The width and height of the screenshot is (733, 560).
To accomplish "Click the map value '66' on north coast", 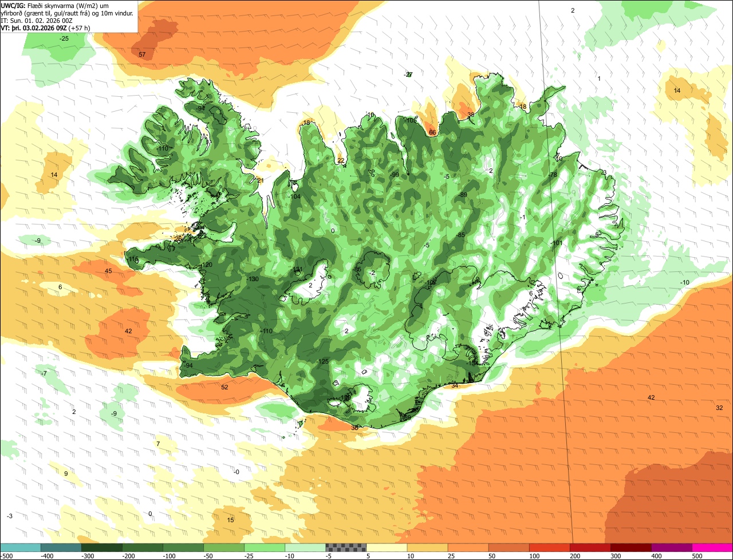I will 432,132.
